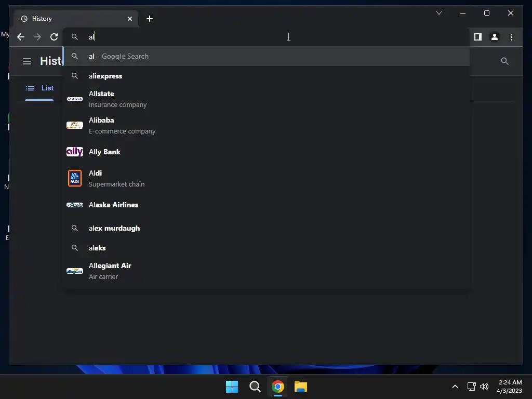Select the Allstate Insurance company suggestion

click(267, 99)
